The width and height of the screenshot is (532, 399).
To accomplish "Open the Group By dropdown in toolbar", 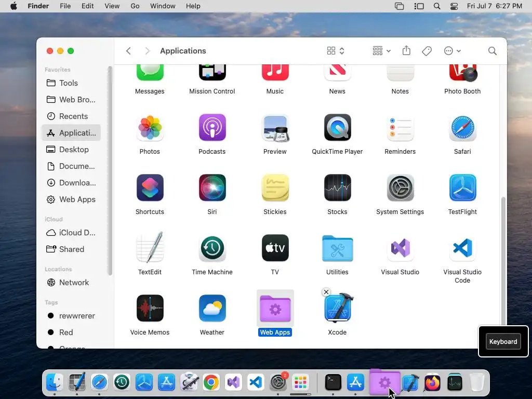I will tap(381, 51).
